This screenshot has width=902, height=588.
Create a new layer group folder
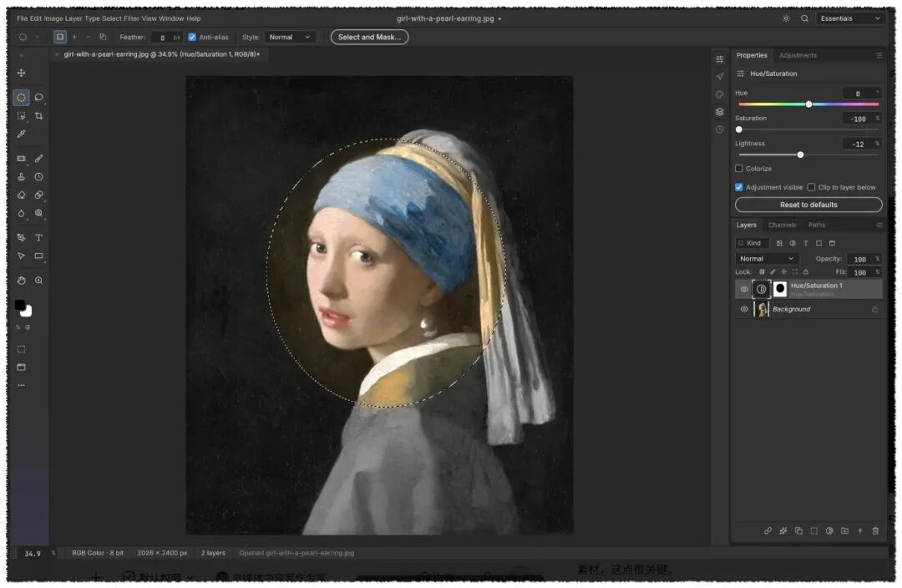(x=844, y=531)
